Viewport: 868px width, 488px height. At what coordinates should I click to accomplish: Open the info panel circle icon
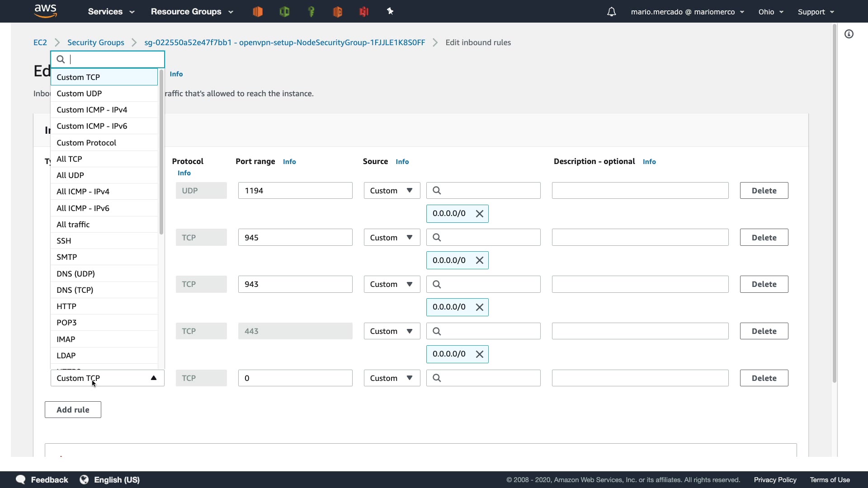[x=849, y=34]
